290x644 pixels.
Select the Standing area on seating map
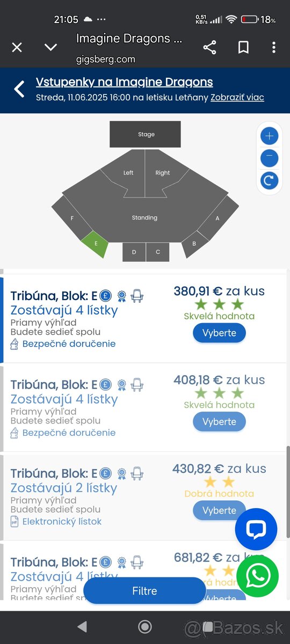click(144, 217)
